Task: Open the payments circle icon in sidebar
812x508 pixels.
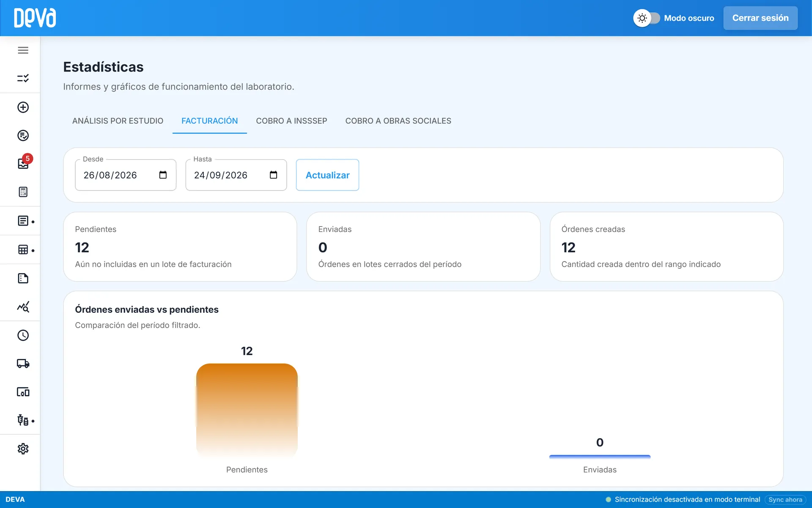Action: click(x=23, y=135)
